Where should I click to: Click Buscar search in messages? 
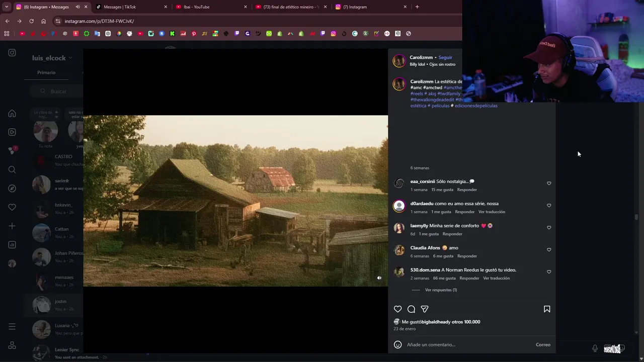[x=58, y=91]
